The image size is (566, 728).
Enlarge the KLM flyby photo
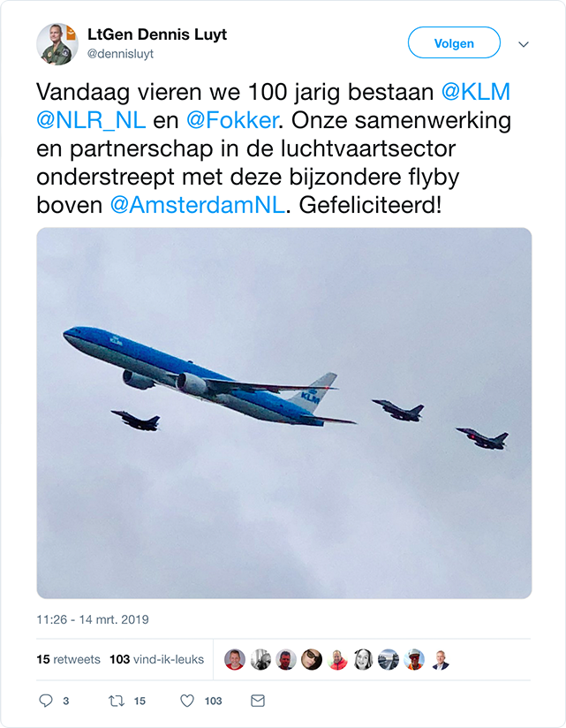coord(283,413)
